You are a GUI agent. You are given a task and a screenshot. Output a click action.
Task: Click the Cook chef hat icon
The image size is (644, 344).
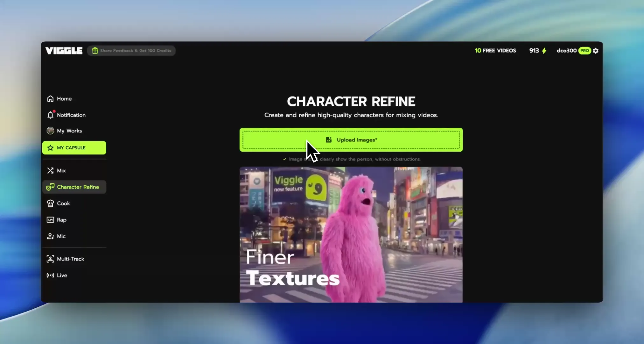click(x=50, y=203)
